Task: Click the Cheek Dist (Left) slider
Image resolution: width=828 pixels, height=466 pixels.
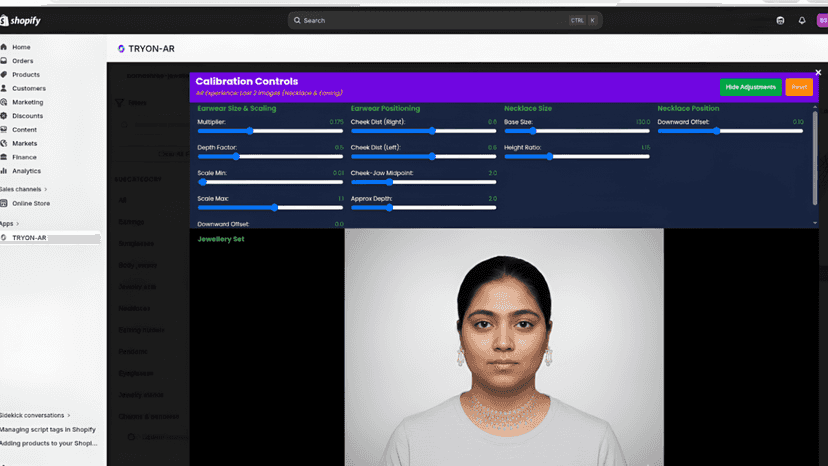Action: click(x=424, y=156)
